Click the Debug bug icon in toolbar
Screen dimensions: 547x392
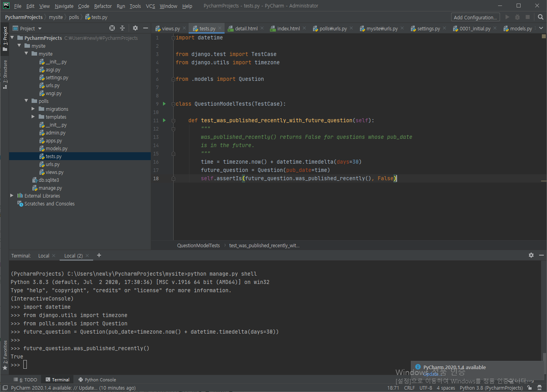pos(517,17)
